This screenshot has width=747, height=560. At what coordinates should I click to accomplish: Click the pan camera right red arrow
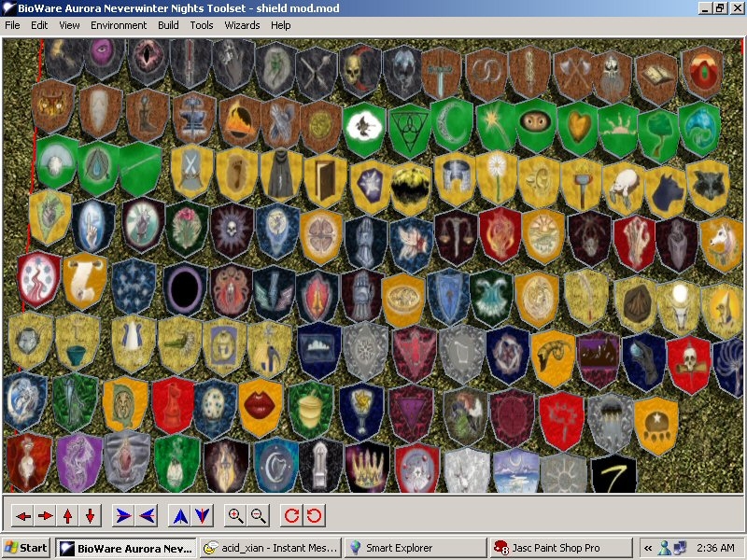45,515
